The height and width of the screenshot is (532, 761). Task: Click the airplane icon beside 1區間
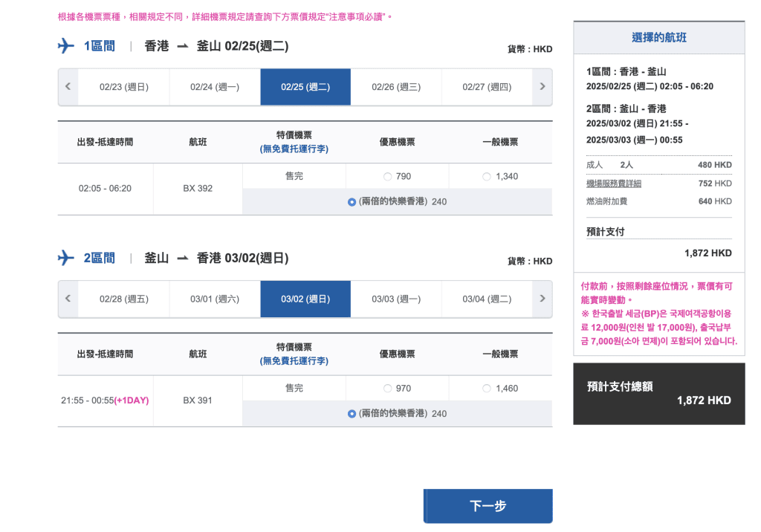[x=66, y=46]
